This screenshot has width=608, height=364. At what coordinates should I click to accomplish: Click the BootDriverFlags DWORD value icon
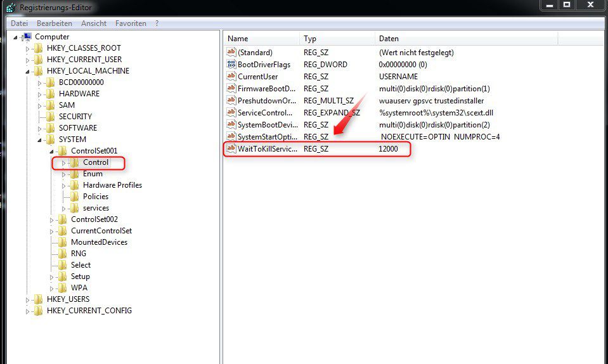coord(231,64)
